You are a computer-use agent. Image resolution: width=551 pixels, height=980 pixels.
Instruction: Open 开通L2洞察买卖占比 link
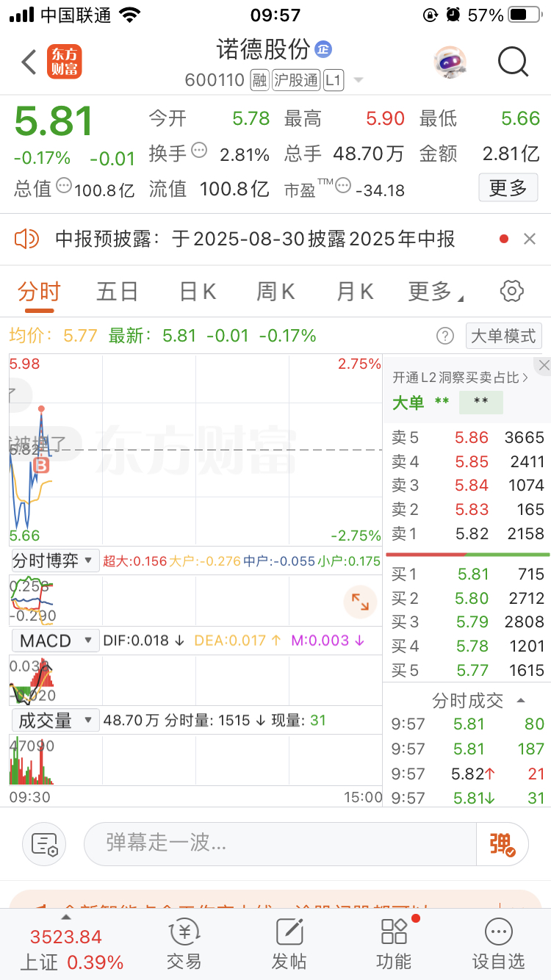pyautogui.click(x=460, y=378)
